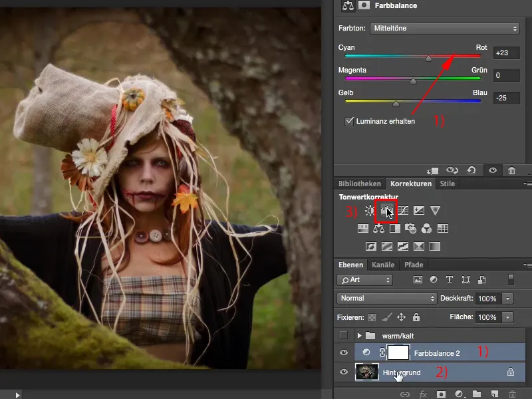Screen dimensions: 532x399
Task: Add layer style fx icon
Action: point(423,394)
